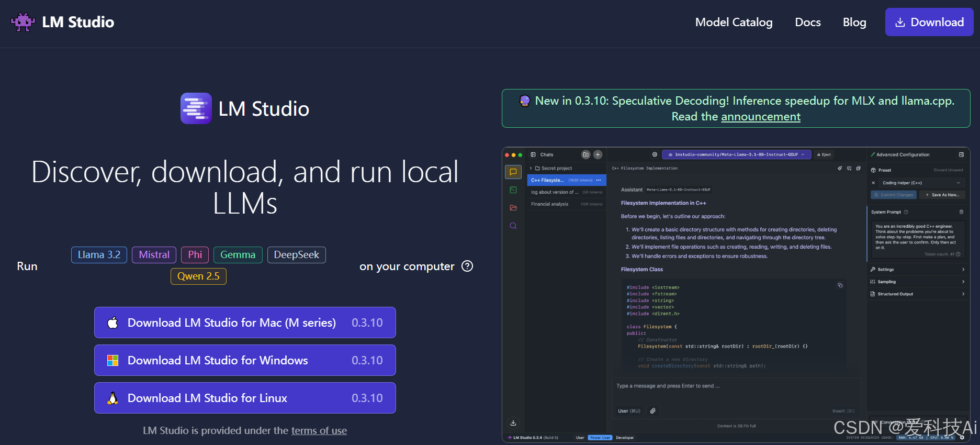Select the Phi model tag

(195, 255)
